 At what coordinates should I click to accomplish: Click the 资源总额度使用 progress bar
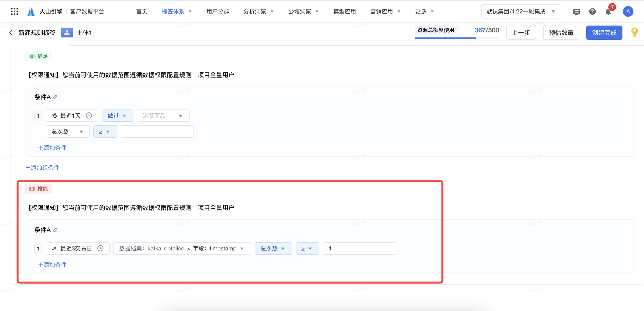click(456, 38)
